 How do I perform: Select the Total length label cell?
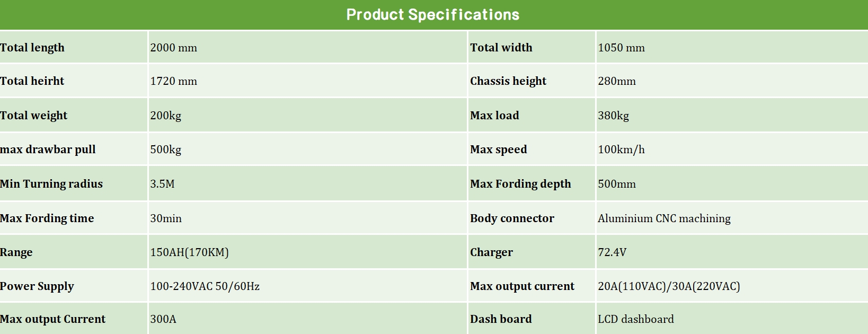(32, 48)
